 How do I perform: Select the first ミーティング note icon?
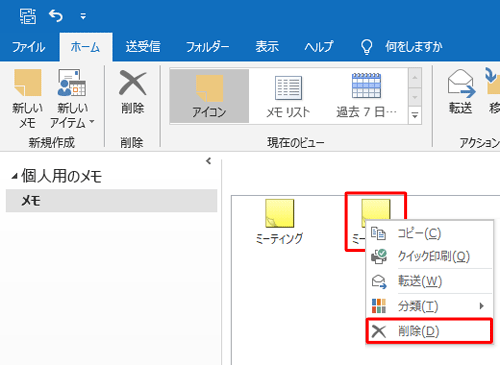click(279, 213)
